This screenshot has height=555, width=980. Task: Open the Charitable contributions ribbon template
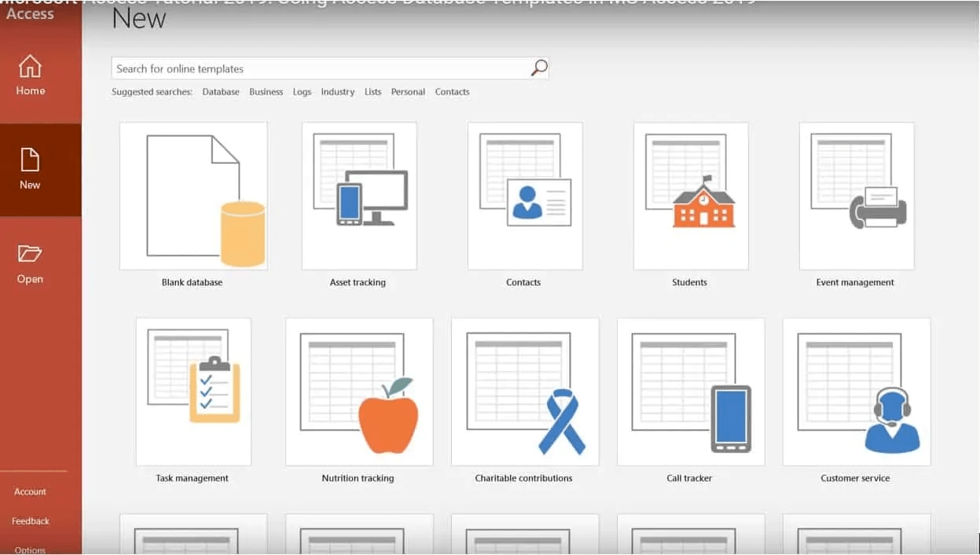525,391
